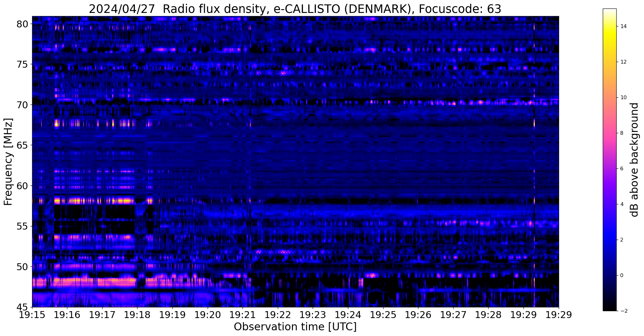This screenshot has height=336, width=644.
Task: Click the 45 MHz frequency tick label
Action: 22,307
